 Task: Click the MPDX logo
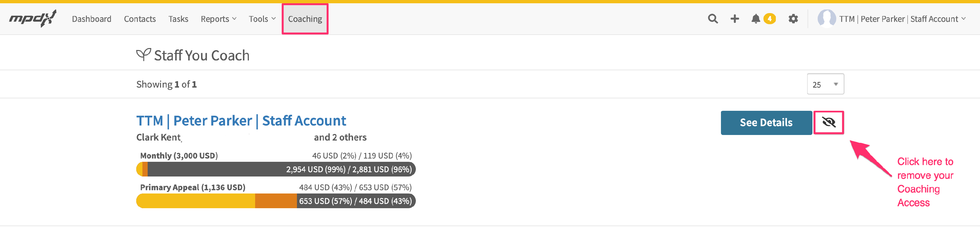click(x=33, y=18)
